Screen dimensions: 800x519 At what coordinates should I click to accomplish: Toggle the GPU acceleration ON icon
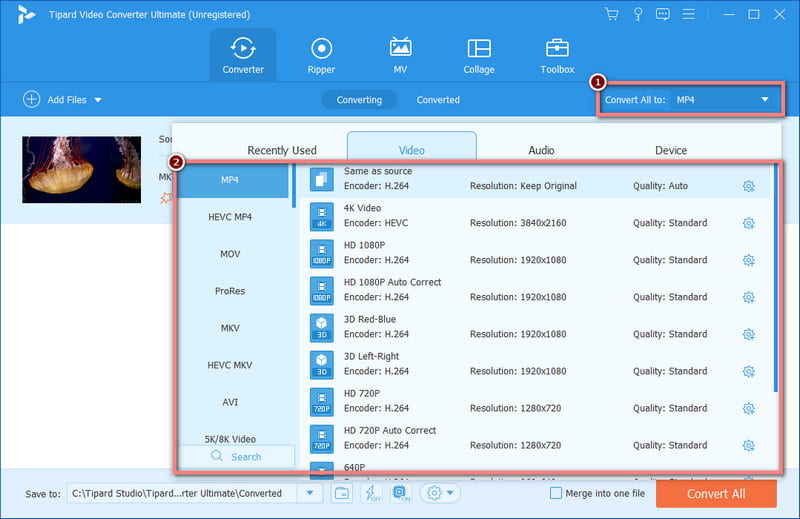pos(399,493)
